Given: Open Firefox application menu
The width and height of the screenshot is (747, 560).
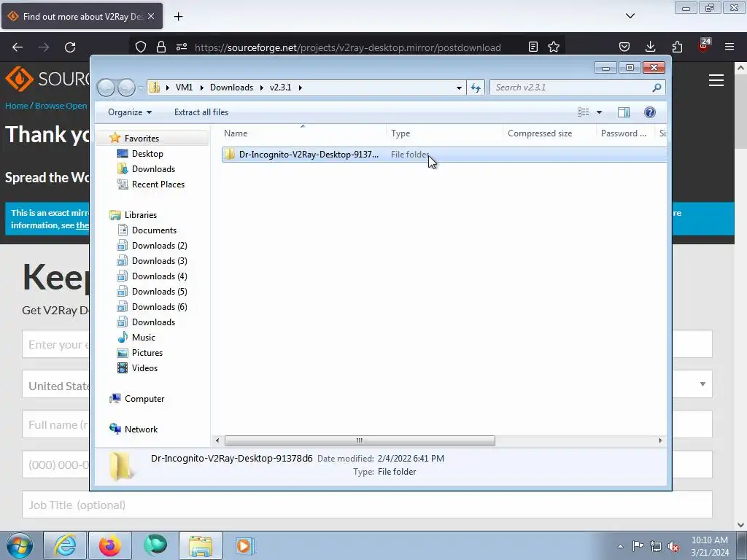Looking at the screenshot, I should [x=729, y=47].
